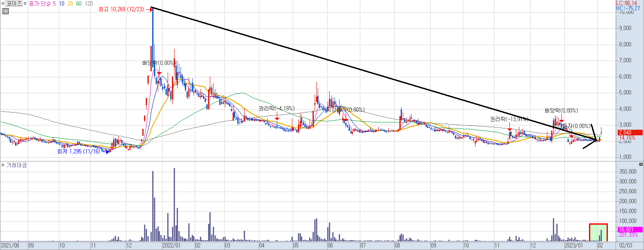644x250 pixels.
Task: Open the data table grid icon
Action: [x=5, y=11]
